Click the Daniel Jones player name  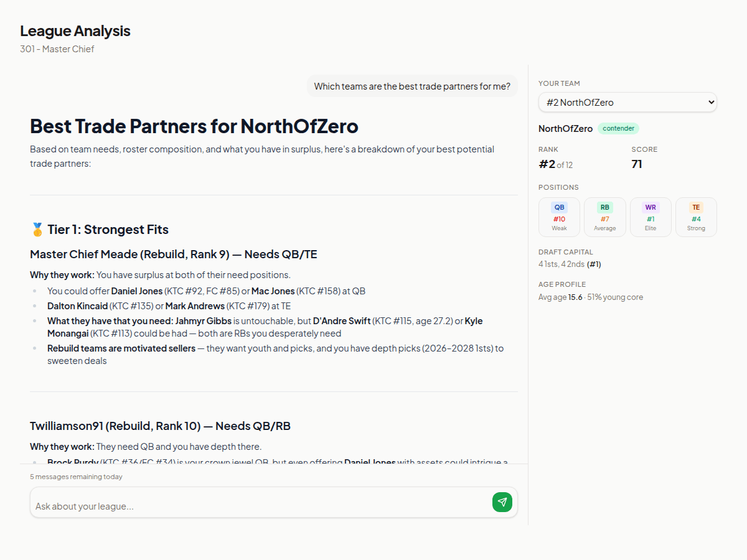click(137, 291)
